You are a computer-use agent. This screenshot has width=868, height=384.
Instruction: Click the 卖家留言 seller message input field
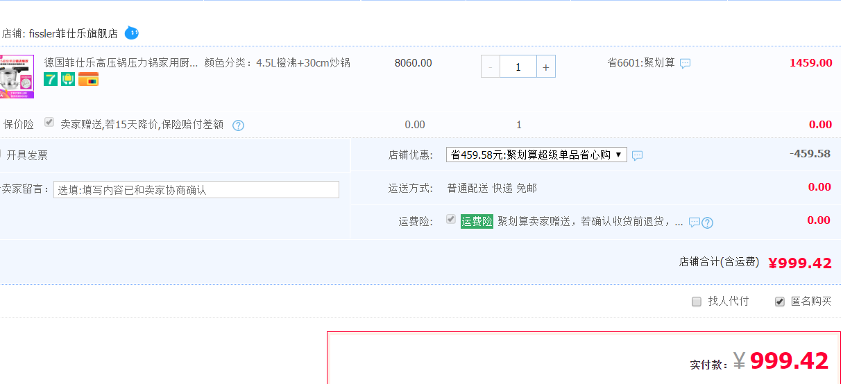pos(196,189)
